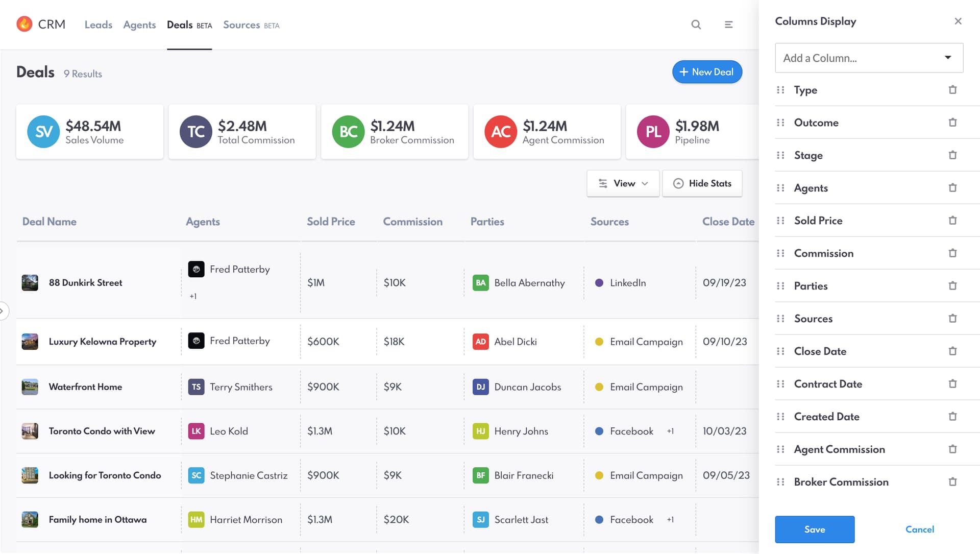The image size is (980, 554).
Task: Open the hamburger menu icon
Action: point(728,25)
